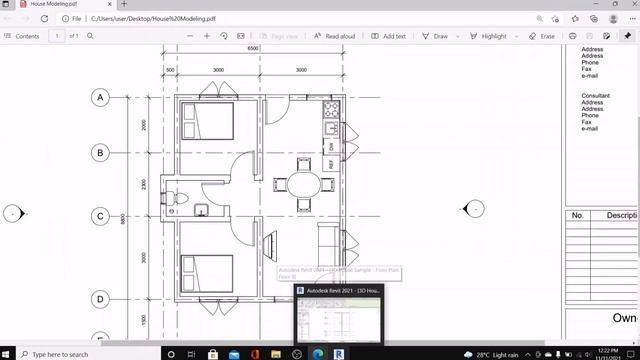The image size is (640, 360).
Task: Toggle the pin toolbar button
Action: (x=628, y=36)
